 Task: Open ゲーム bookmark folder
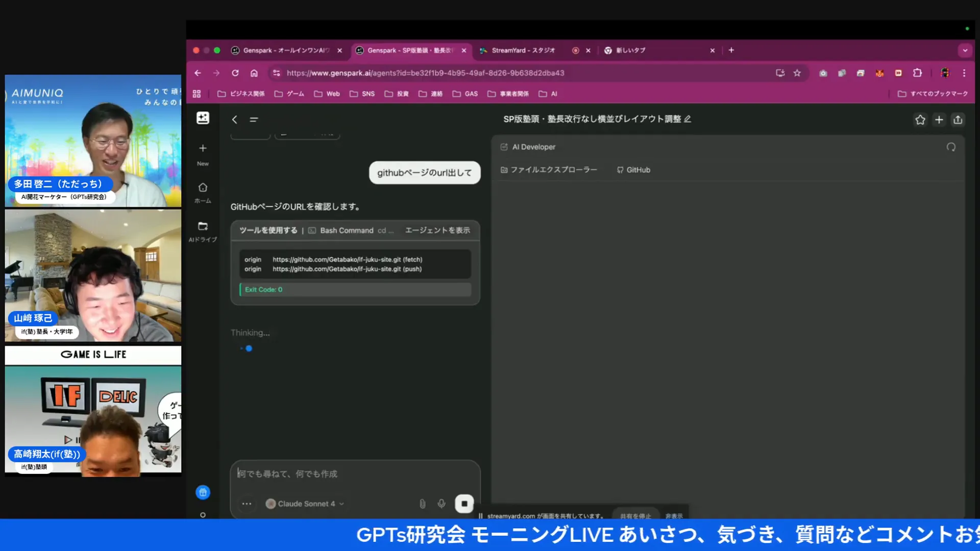click(289, 94)
